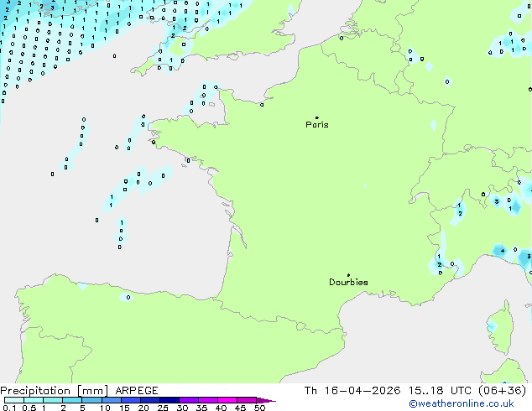Click the ARPEGE model name
The width and height of the screenshot is (532, 411).
[x=137, y=391]
